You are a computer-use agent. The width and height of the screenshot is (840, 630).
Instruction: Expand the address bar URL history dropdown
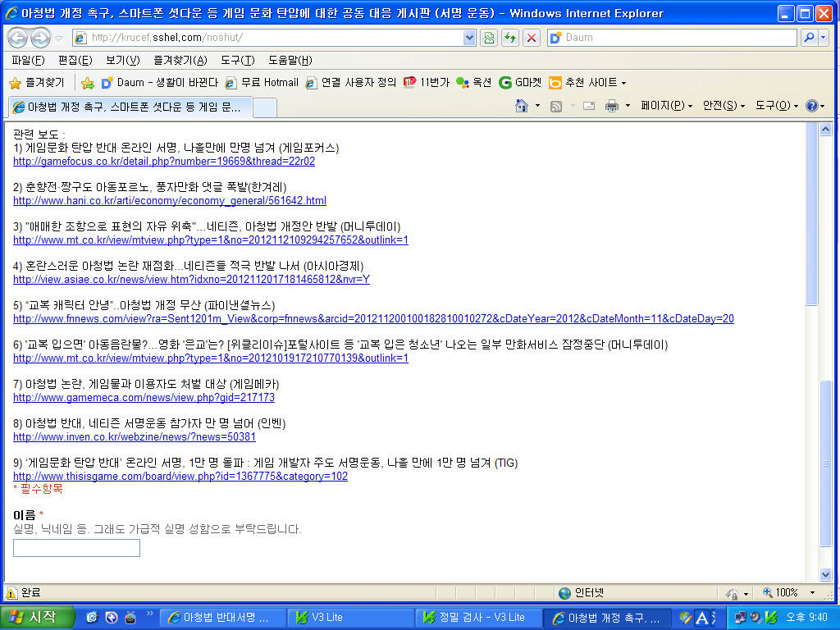pyautogui.click(x=469, y=38)
